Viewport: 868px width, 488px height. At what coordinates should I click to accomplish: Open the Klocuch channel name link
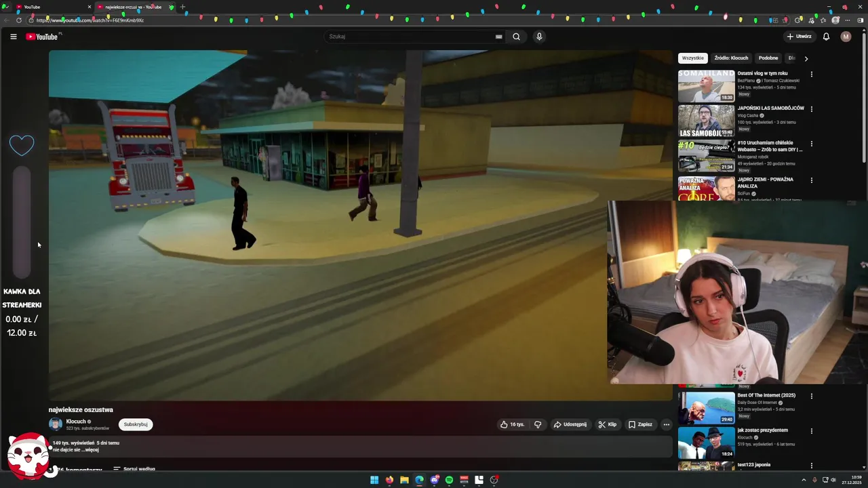pyautogui.click(x=76, y=422)
